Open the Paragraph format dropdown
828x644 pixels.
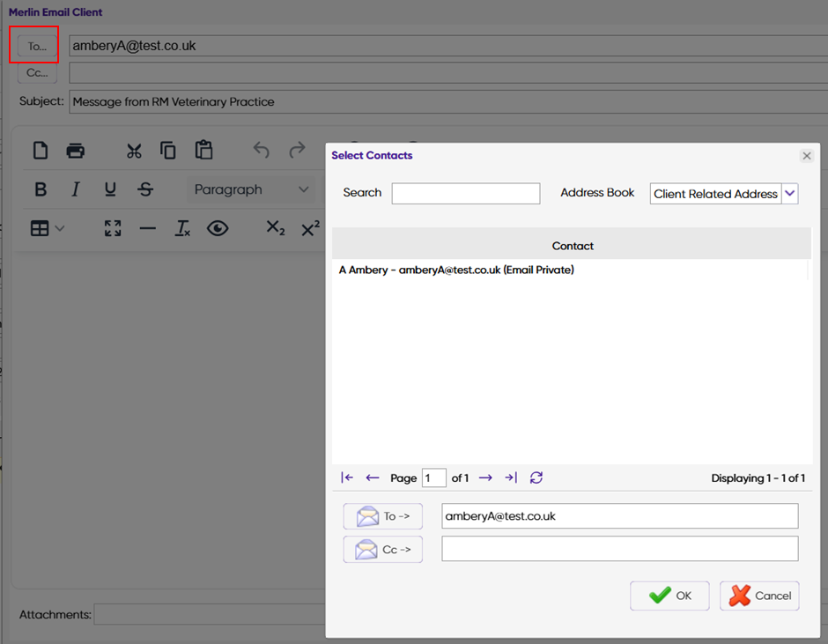[251, 189]
